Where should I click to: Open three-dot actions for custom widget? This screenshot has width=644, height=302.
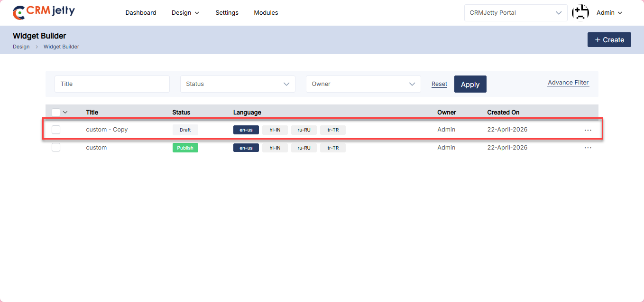pyautogui.click(x=588, y=148)
